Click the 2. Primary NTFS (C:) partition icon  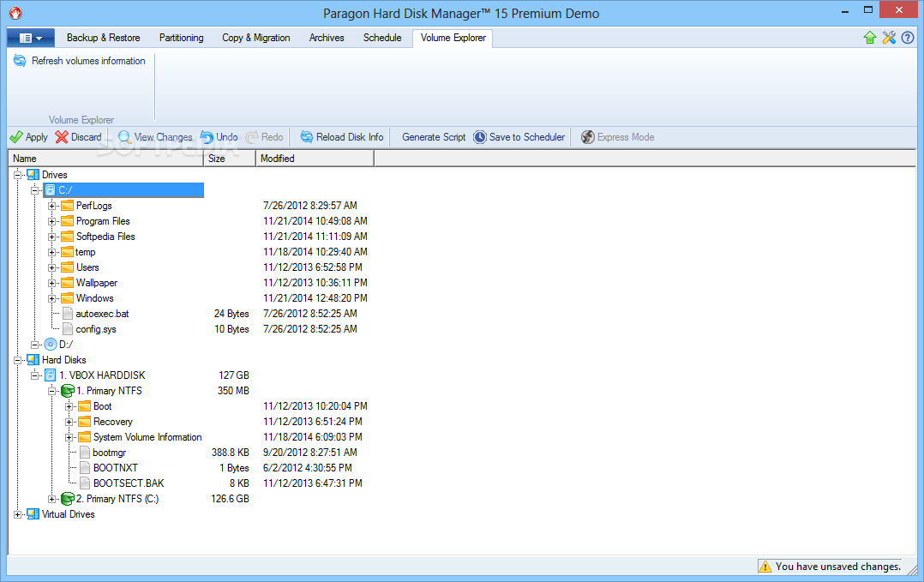click(68, 499)
